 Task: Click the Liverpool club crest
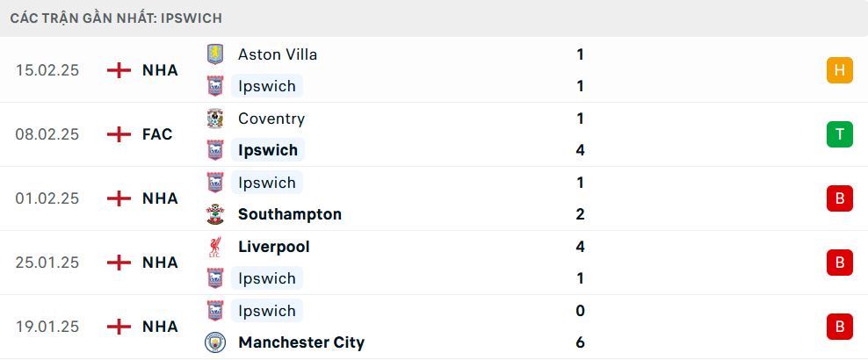click(214, 247)
